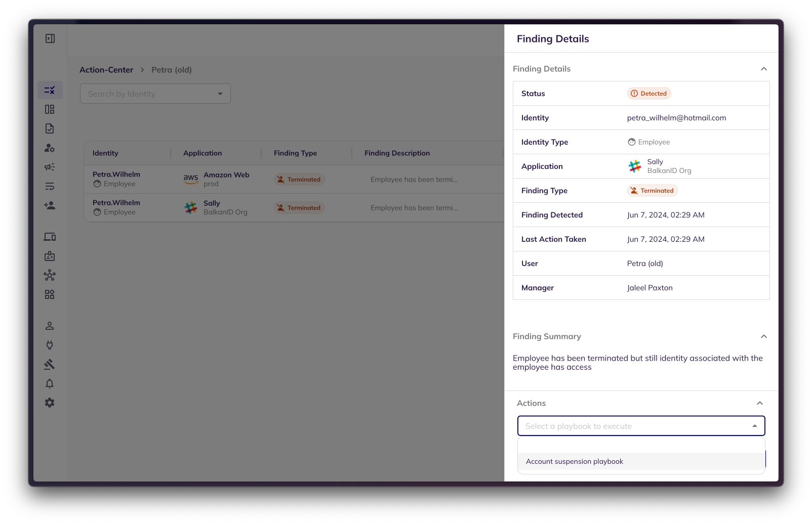Viewport: 812px width, 524px height.
Task: Open the megaphone campaigns icon in sidebar
Action: coord(50,167)
